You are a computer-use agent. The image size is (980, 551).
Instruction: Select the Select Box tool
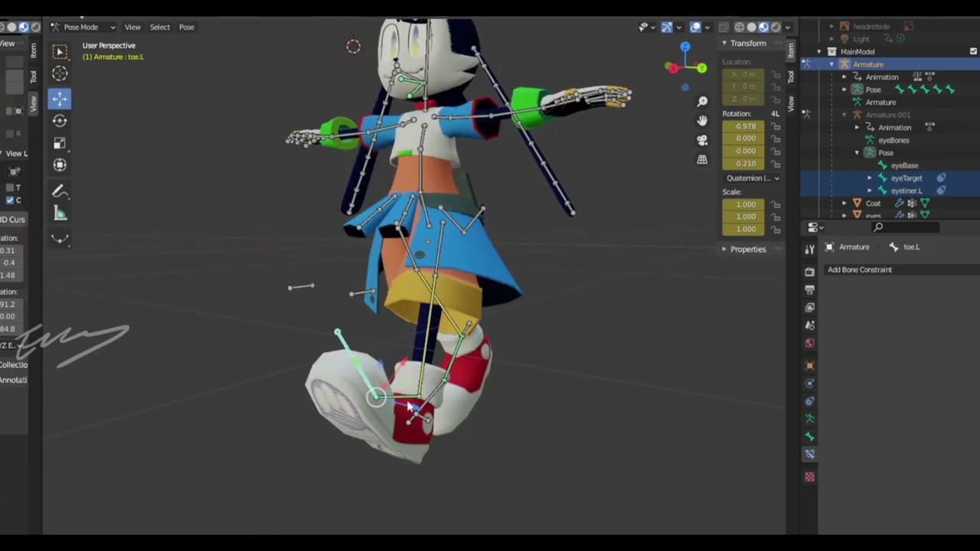(60, 51)
